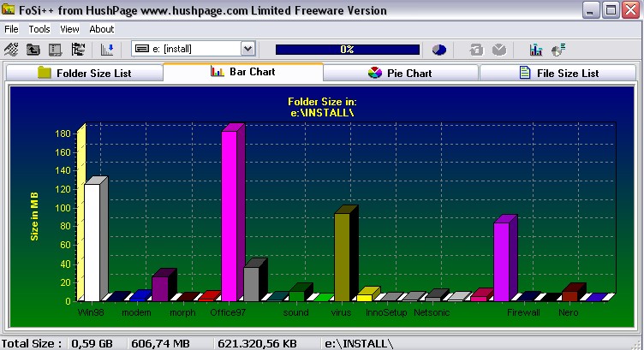Click the folder tree toolbar icon

coord(78,50)
